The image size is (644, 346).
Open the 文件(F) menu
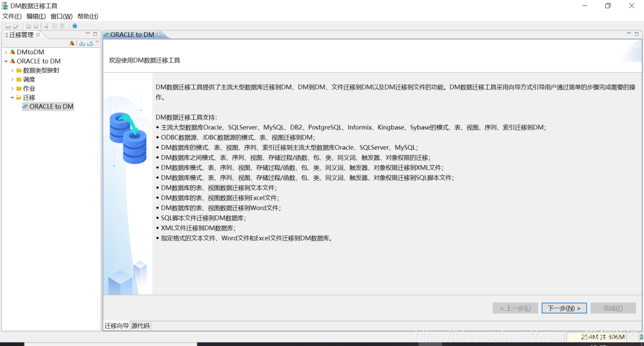(x=12, y=17)
